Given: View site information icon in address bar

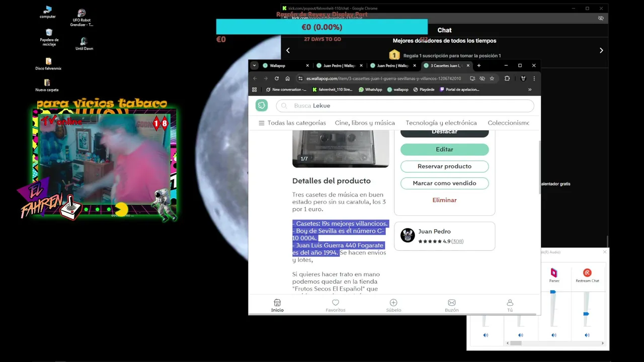Looking at the screenshot, I should [x=300, y=78].
